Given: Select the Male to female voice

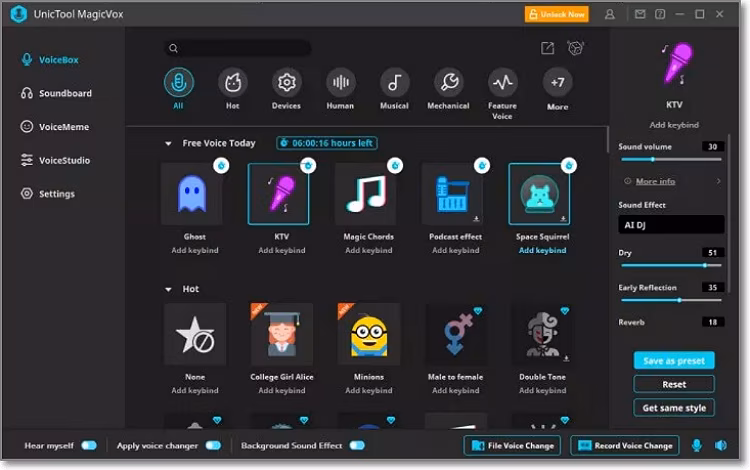Looking at the screenshot, I should coord(455,334).
